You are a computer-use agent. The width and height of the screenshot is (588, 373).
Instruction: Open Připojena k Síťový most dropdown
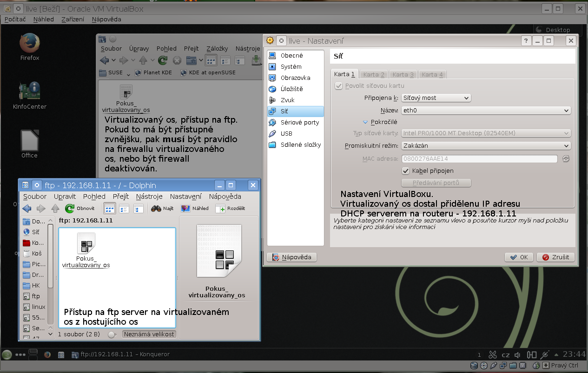point(436,98)
